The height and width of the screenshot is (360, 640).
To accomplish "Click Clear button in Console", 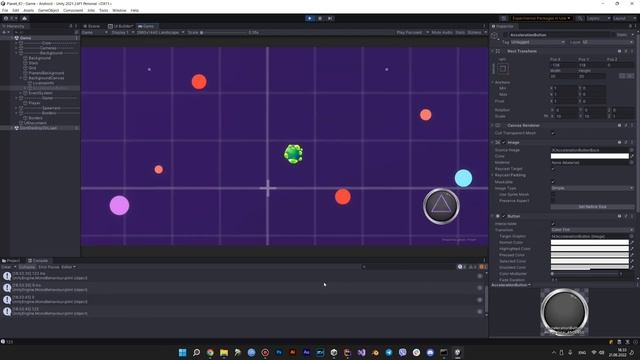I will (x=6, y=267).
